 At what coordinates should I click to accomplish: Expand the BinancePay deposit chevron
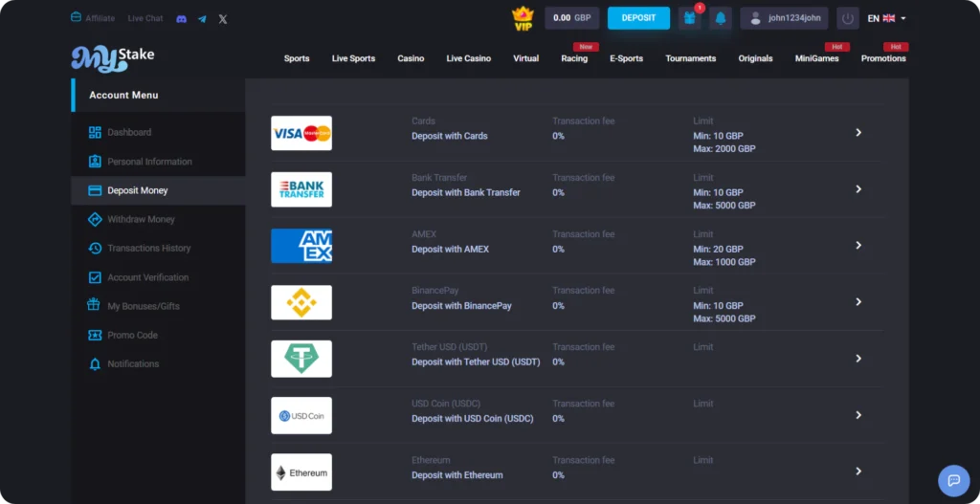point(858,301)
